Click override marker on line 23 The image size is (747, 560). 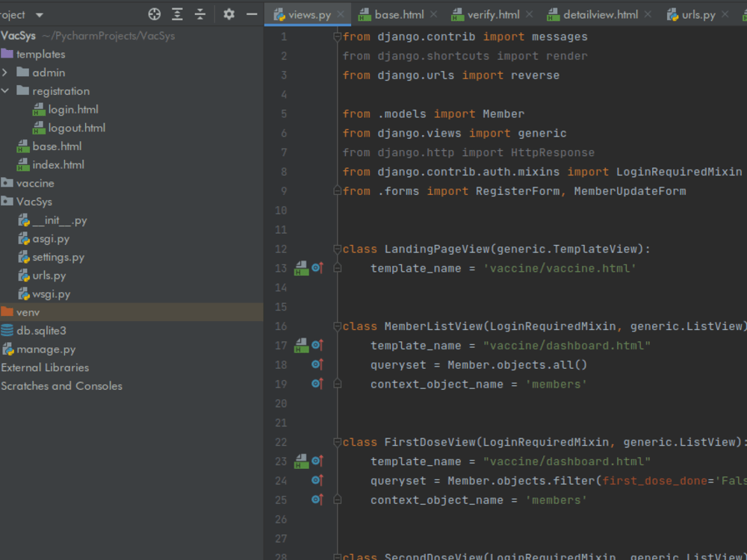pos(317,461)
